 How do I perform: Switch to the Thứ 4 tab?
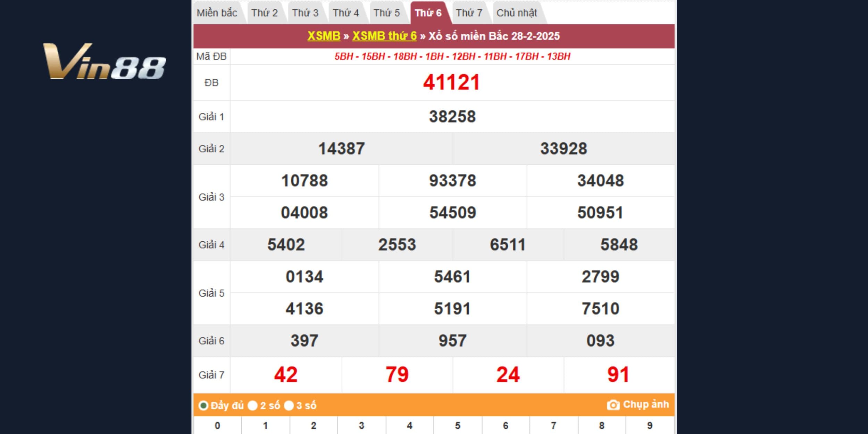(x=346, y=13)
